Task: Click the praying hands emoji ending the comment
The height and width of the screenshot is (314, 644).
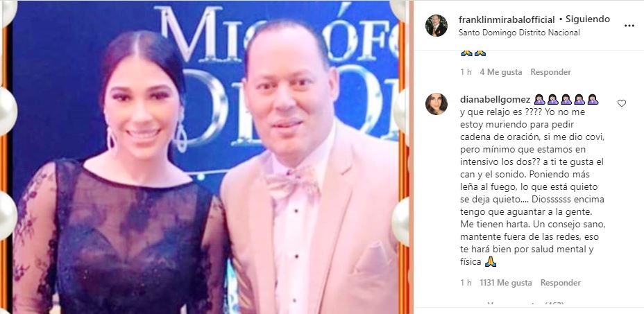Action: tap(491, 262)
